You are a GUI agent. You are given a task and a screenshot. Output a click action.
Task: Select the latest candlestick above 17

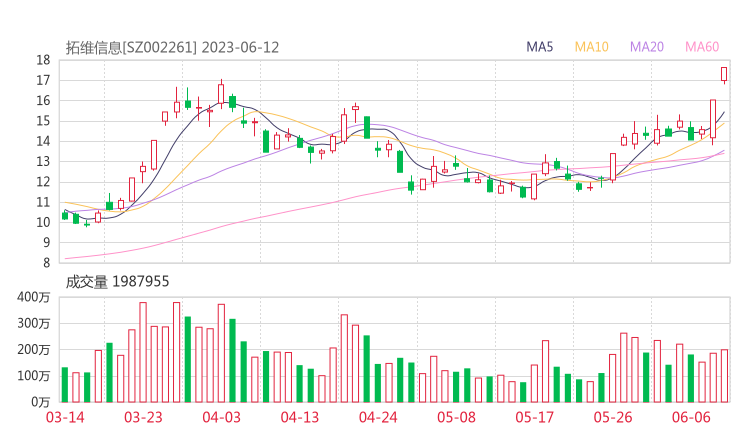pos(724,75)
